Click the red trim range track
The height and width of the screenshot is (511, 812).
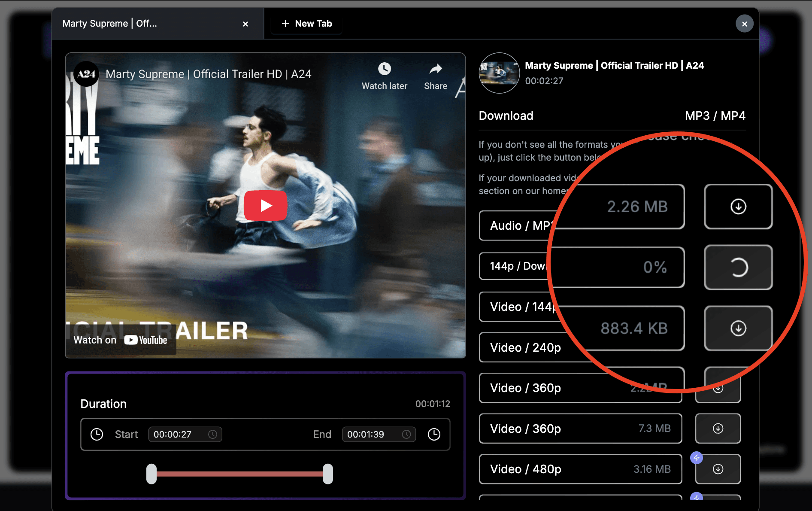(x=239, y=474)
